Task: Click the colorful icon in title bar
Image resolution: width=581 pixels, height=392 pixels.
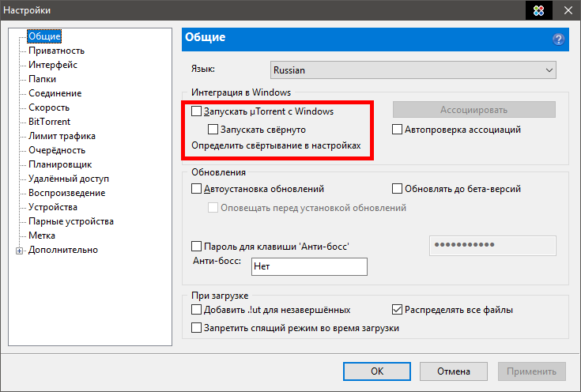Action: [539, 10]
